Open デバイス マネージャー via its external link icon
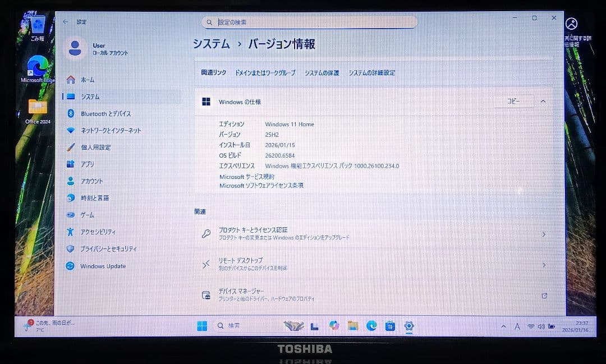 pos(544,296)
